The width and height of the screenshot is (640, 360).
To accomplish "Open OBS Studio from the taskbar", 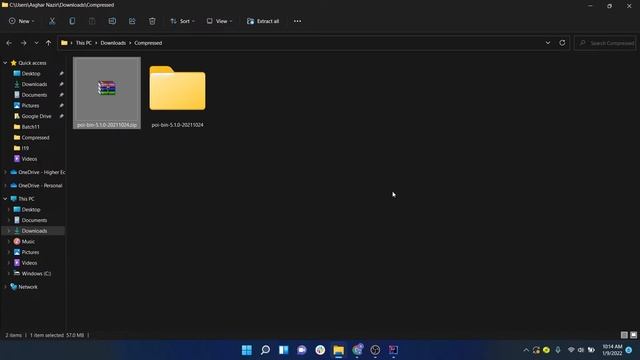I will point(375,350).
